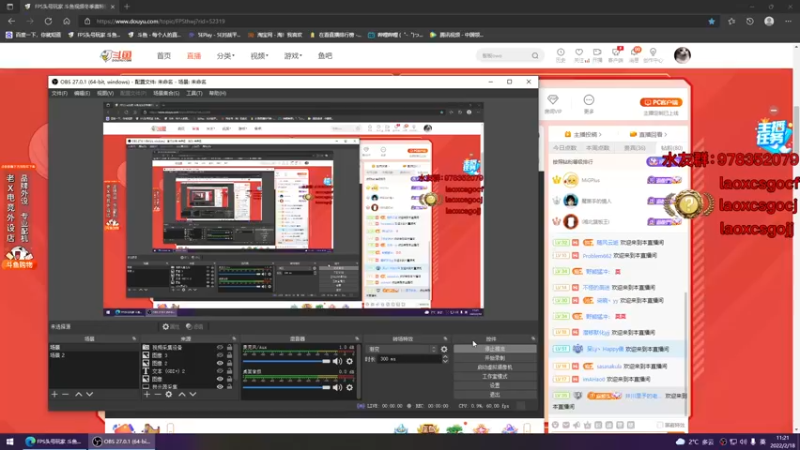Click Start Virtual Camera button in OBS
Screen dimensions: 800x450
(x=495, y=367)
